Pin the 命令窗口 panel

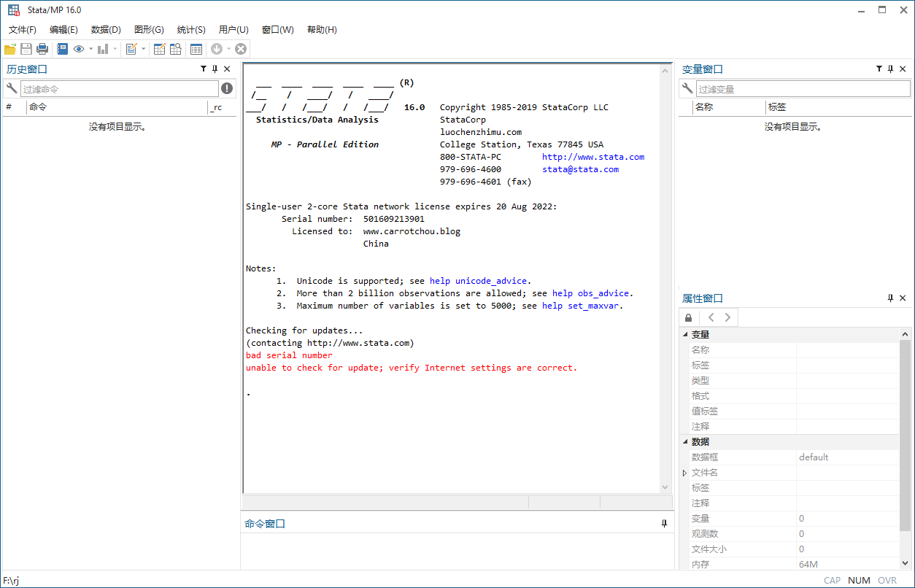point(664,524)
